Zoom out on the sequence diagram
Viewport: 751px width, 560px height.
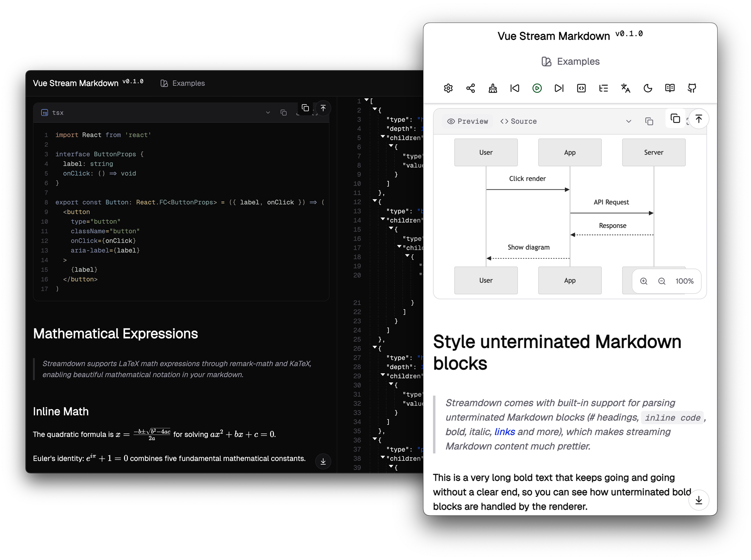coord(662,281)
